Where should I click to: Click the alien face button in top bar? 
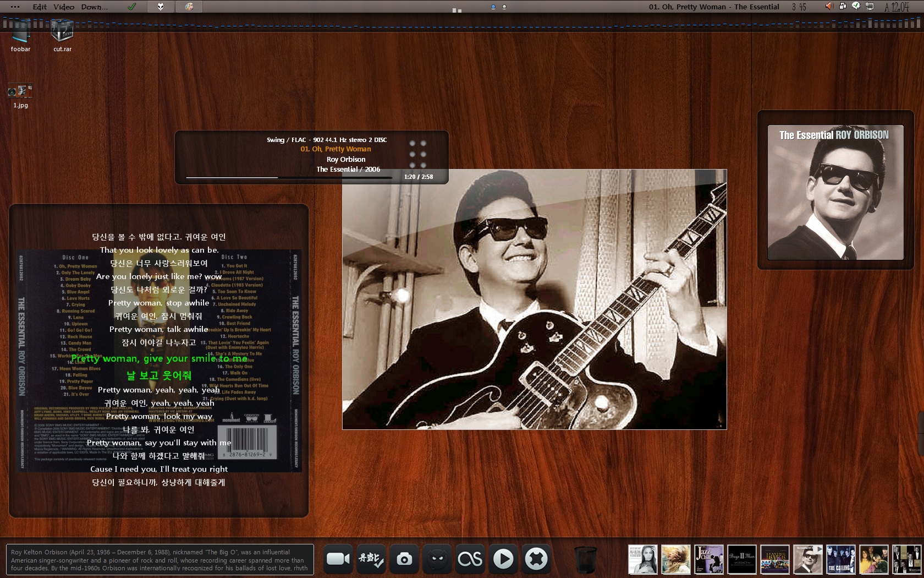160,7
